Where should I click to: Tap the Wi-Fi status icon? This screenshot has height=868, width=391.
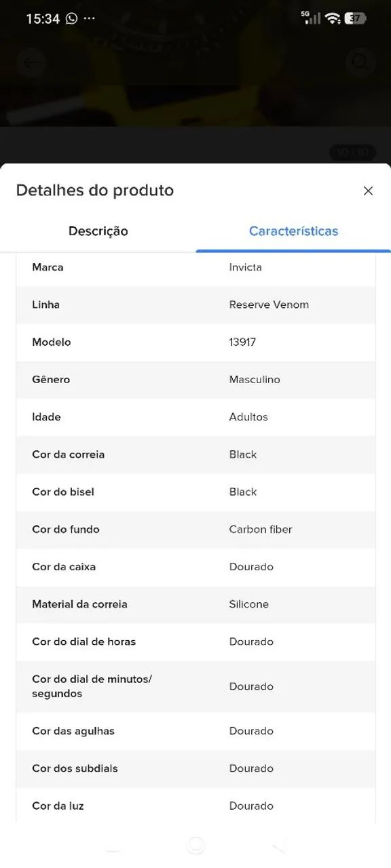(333, 18)
